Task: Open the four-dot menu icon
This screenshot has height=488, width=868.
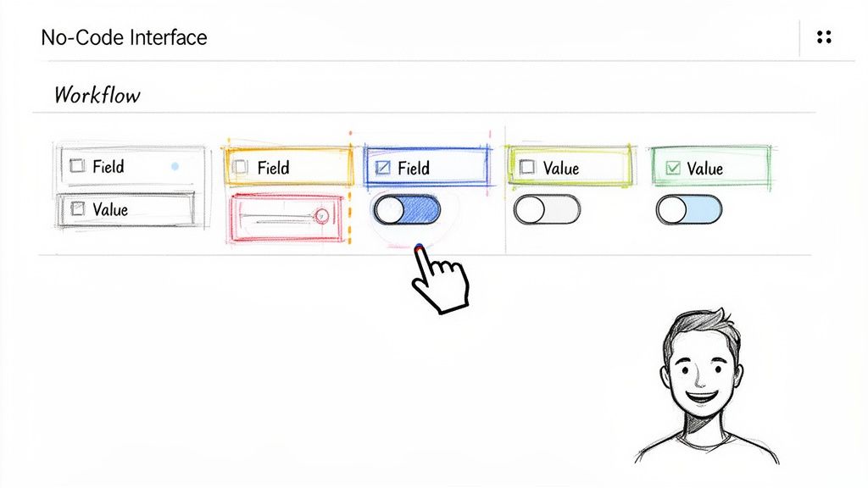Action: coord(824,37)
